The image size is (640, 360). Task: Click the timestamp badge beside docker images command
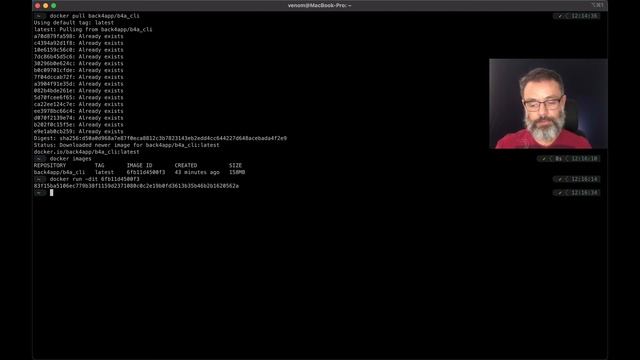[569, 159]
